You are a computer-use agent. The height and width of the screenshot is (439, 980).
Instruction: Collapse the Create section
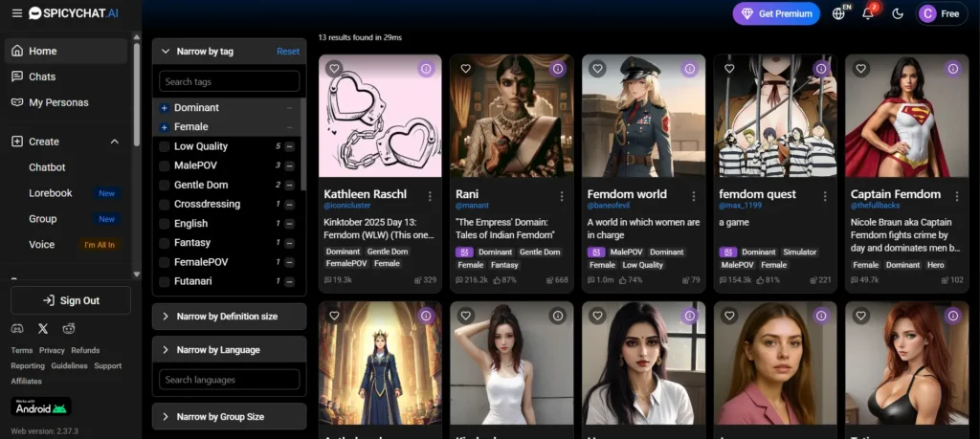point(115,142)
